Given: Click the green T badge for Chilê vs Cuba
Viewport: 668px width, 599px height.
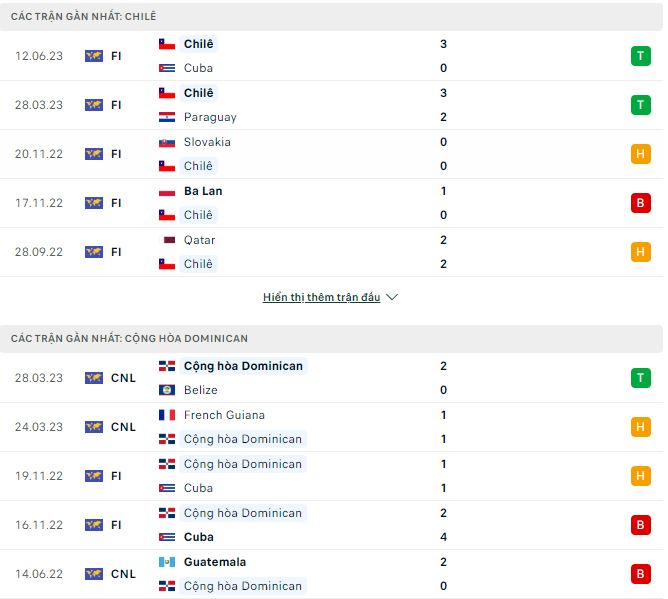Looking at the screenshot, I should point(640,56).
